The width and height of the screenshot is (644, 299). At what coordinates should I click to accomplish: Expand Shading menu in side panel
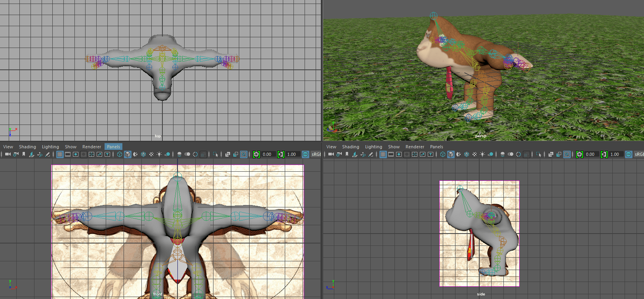tap(351, 147)
